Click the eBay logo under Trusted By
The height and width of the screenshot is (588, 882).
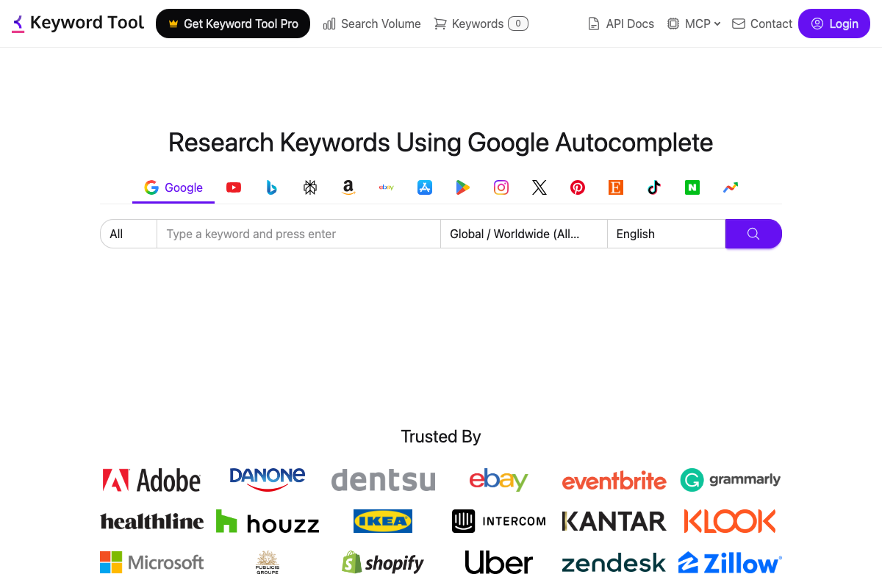[499, 480]
